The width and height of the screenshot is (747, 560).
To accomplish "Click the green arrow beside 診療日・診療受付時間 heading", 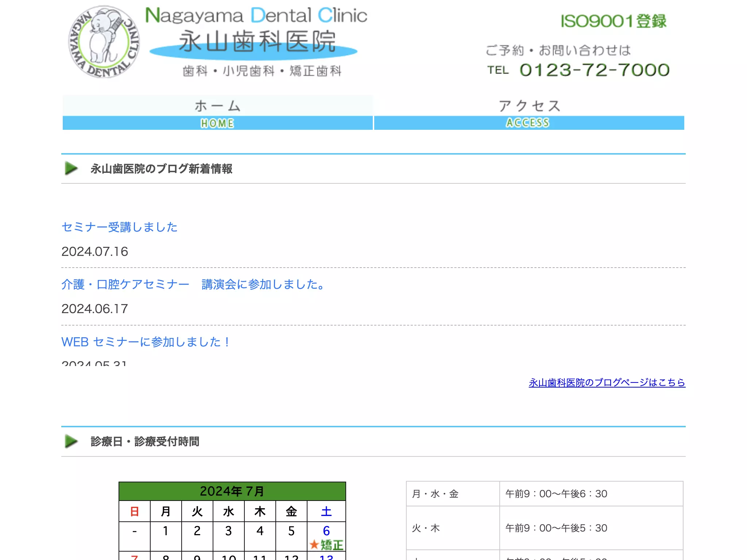I will click(71, 441).
